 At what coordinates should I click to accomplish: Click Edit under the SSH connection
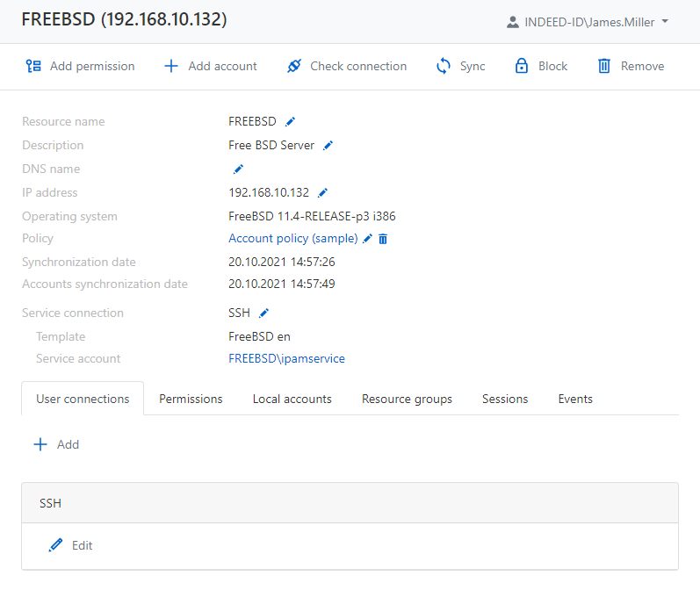tap(70, 546)
